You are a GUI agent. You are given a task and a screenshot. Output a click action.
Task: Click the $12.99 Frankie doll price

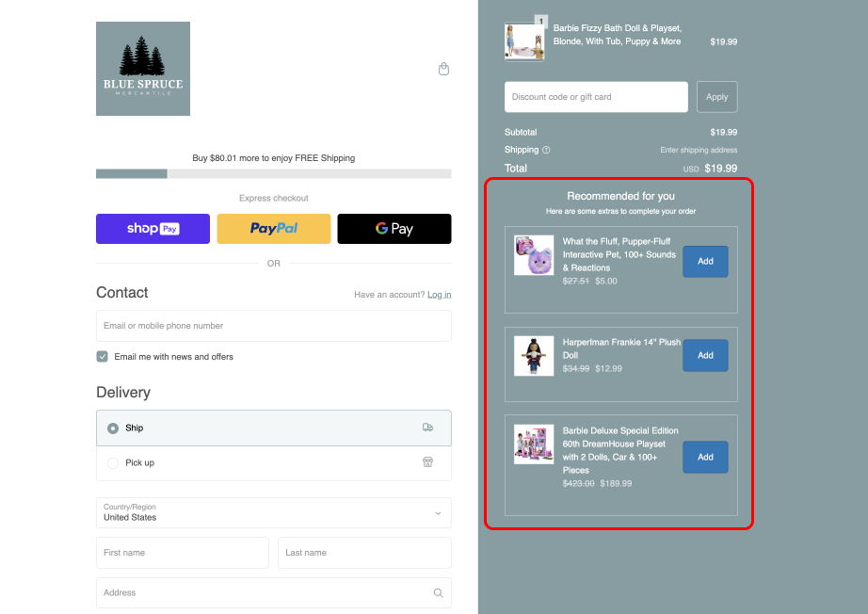[x=608, y=369]
